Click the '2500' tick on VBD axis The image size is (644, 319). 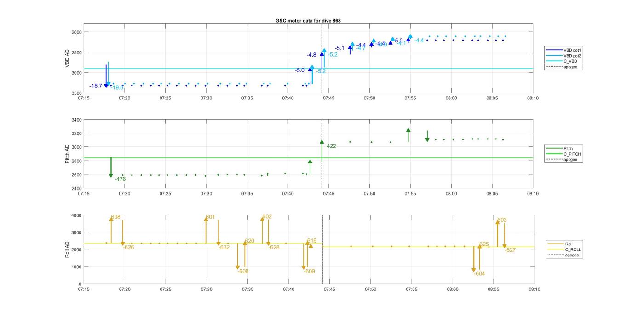point(76,52)
